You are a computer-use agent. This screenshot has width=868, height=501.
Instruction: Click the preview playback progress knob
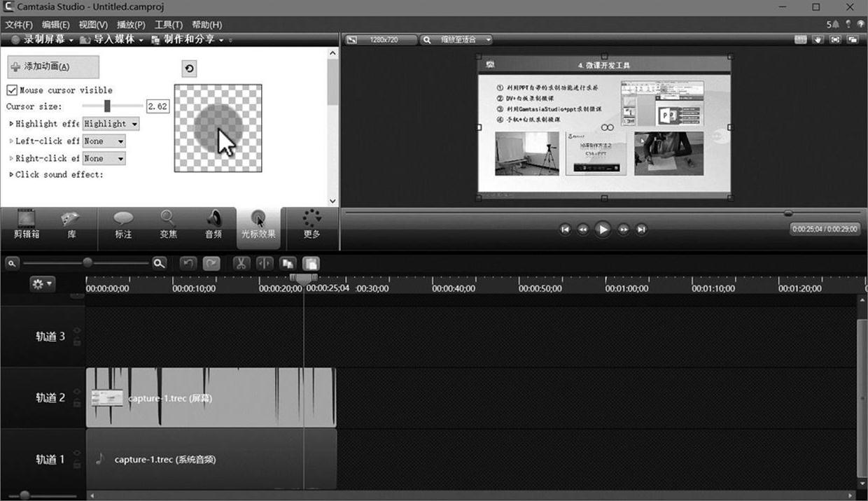pyautogui.click(x=788, y=213)
